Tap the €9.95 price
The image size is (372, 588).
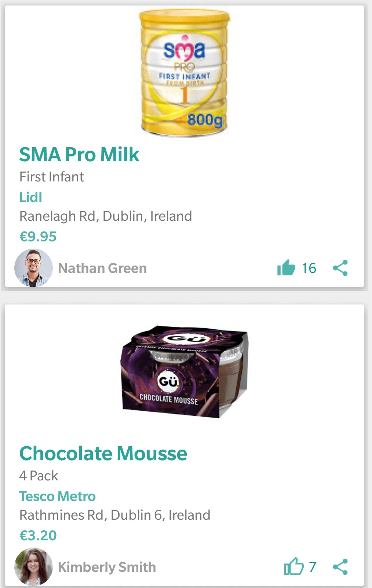(x=38, y=237)
